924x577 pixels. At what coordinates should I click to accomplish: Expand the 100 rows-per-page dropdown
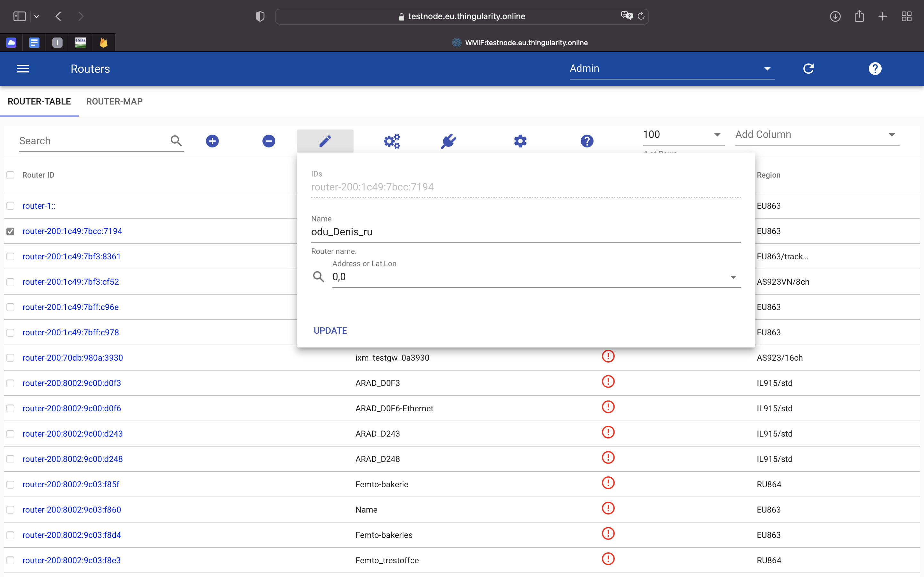683,135
